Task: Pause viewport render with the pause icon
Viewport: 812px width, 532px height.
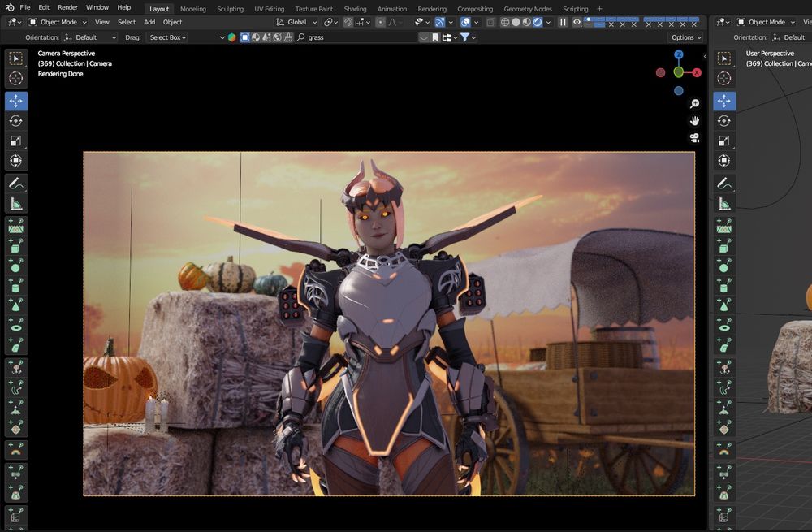Action: [563, 22]
